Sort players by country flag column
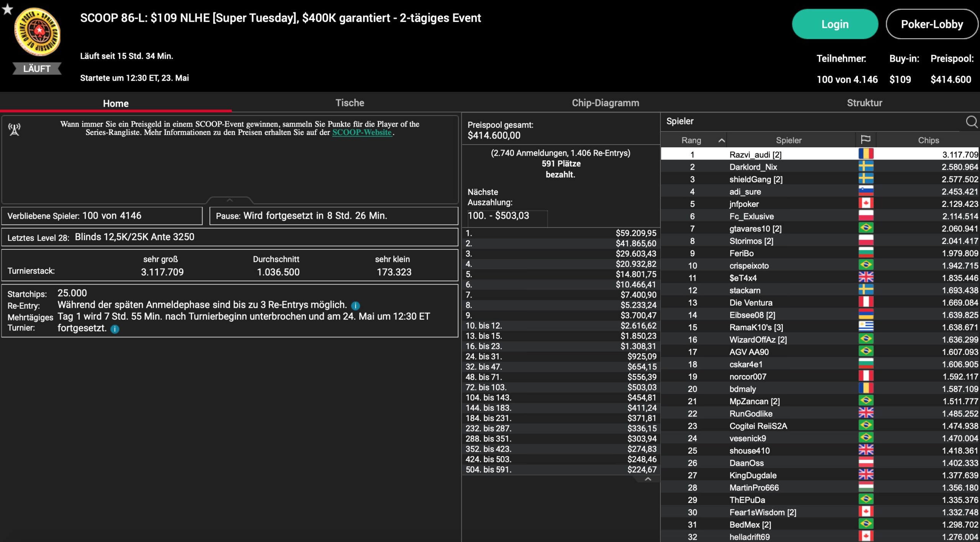The height and width of the screenshot is (542, 980). 865,140
